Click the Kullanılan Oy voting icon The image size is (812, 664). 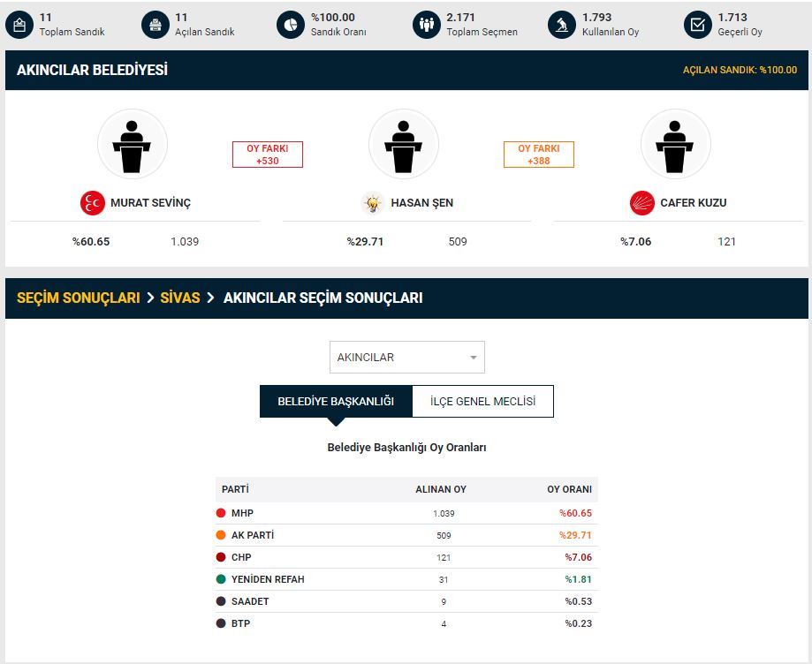562,25
